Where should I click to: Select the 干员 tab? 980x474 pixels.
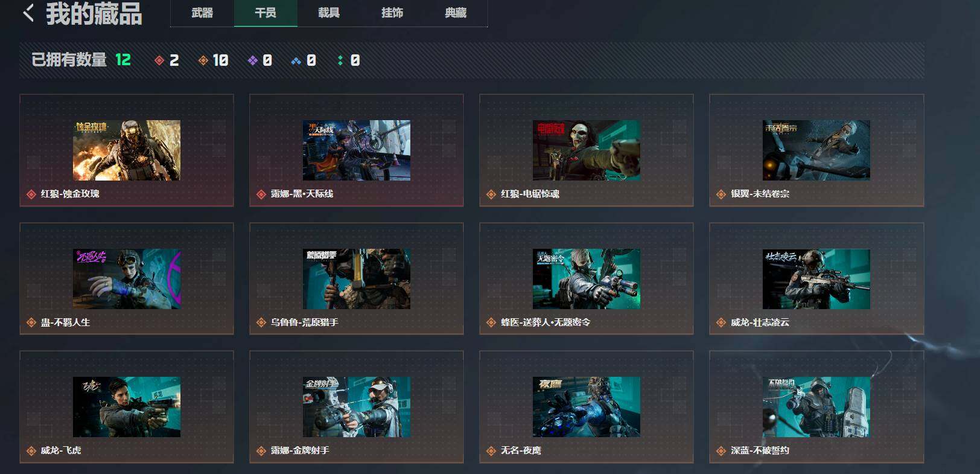click(266, 13)
